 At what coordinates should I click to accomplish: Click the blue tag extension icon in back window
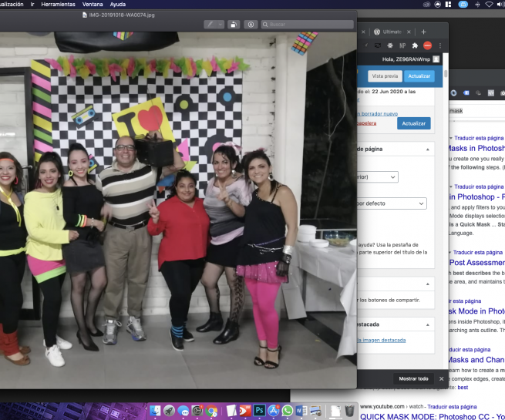[x=466, y=93]
